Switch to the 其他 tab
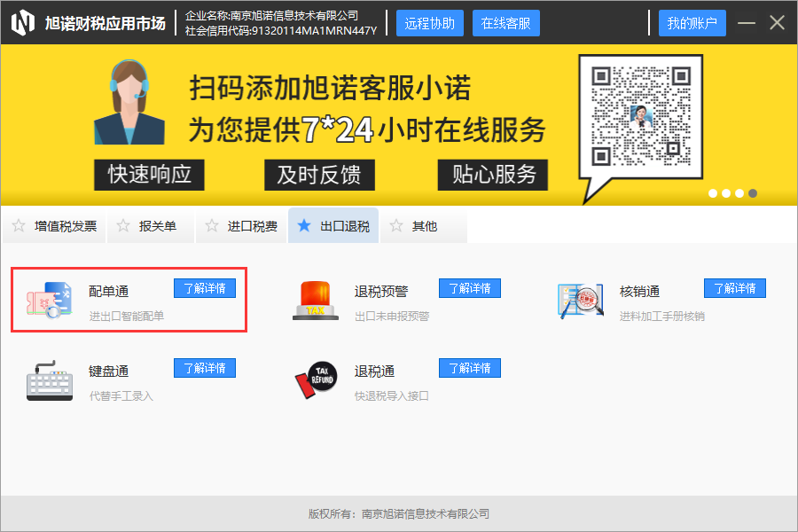Screen dimensions: 798x532 click(x=424, y=225)
